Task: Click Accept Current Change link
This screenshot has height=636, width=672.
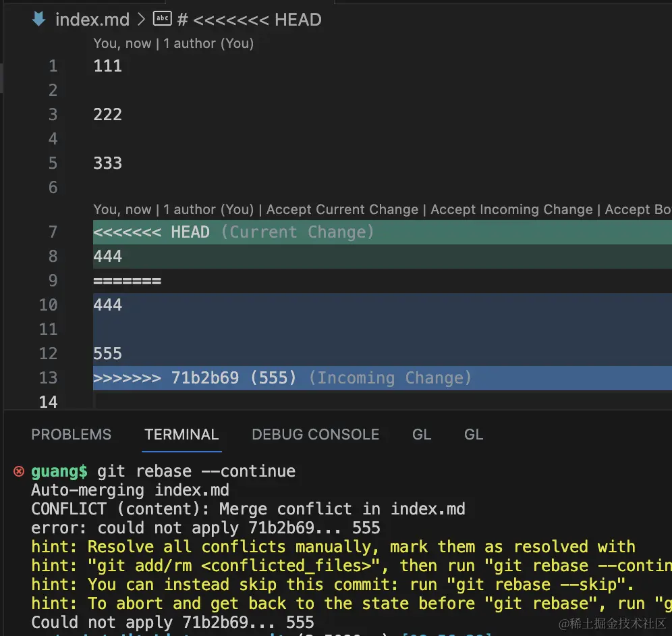Action: [343, 209]
